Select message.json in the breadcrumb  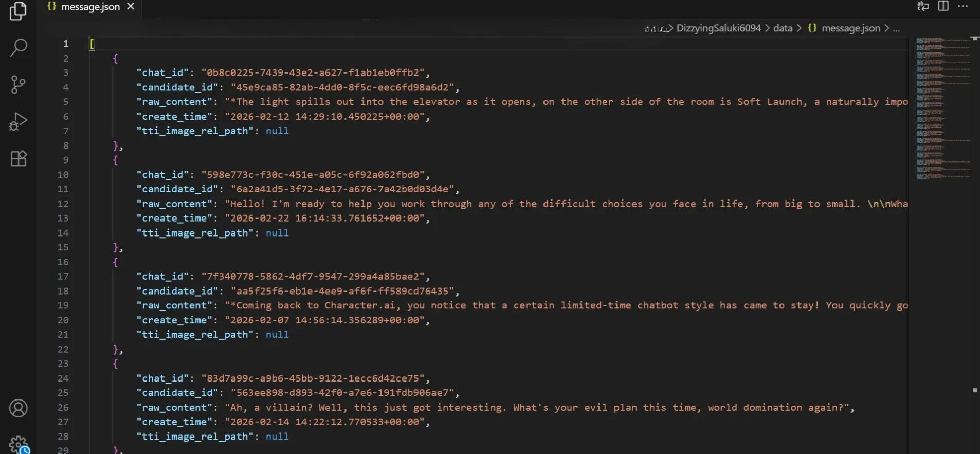(x=850, y=28)
